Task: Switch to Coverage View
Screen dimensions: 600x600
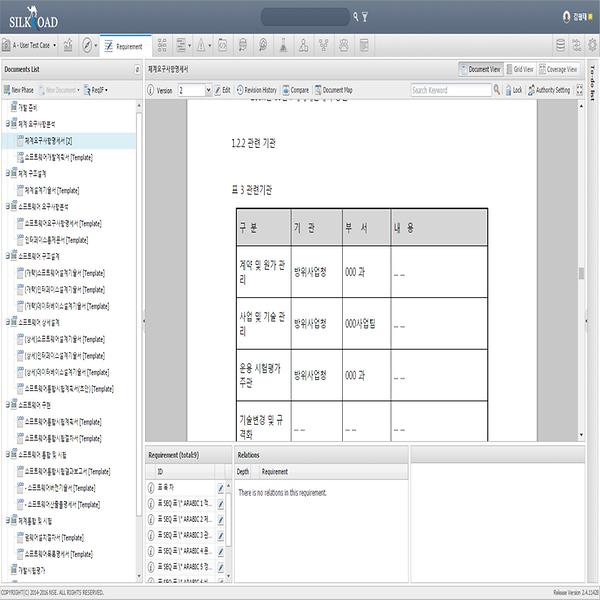Action: pos(557,69)
